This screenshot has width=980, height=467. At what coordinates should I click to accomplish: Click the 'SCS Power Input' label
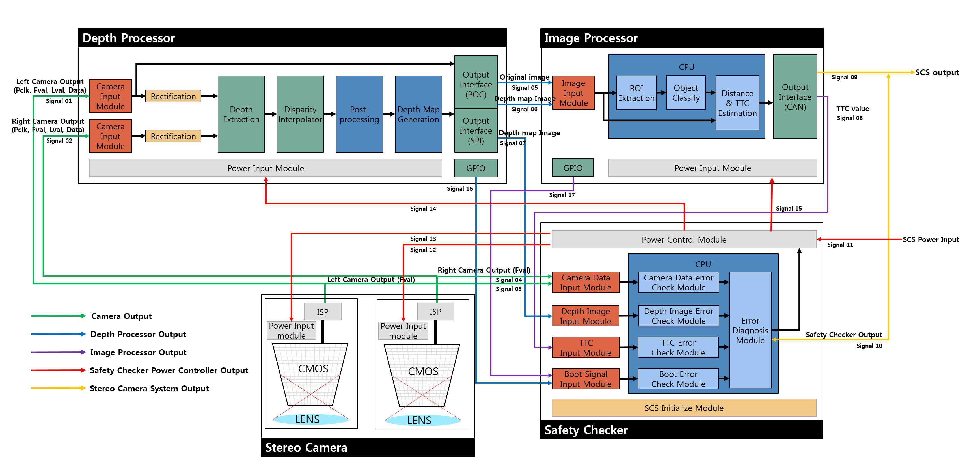click(931, 239)
